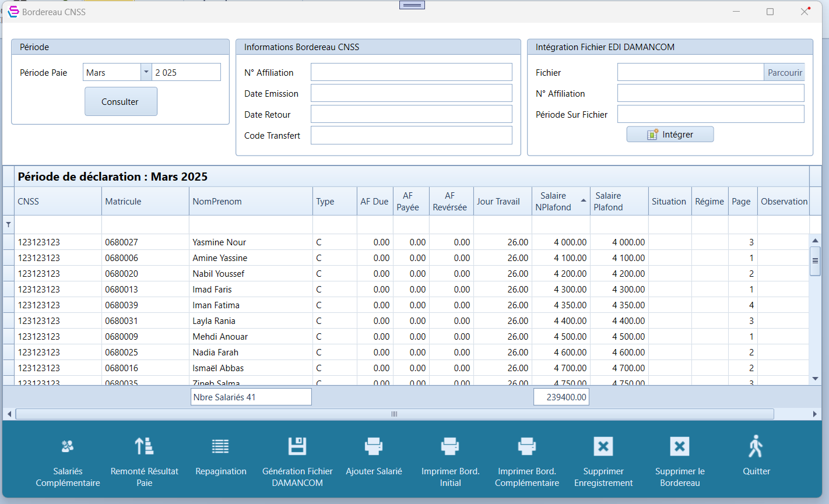Image resolution: width=829 pixels, height=504 pixels.
Task: Click the Remonté Résultat Paie icon
Action: pyautogui.click(x=144, y=447)
